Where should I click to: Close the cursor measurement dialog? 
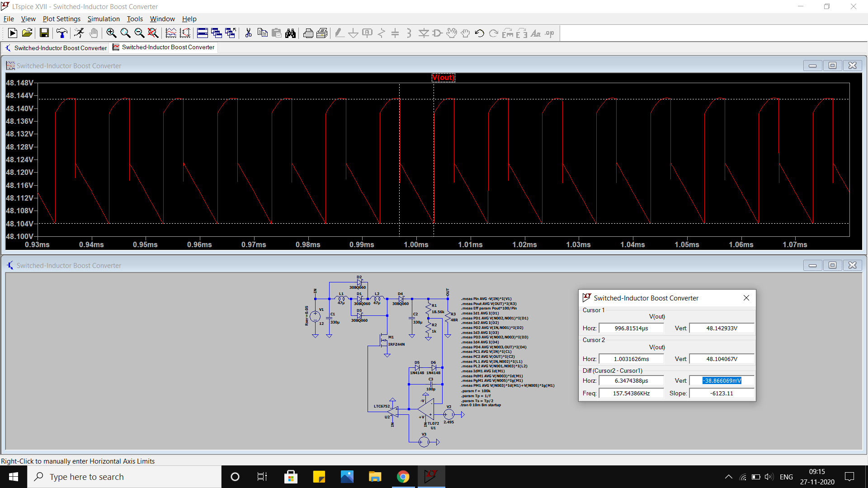click(746, 298)
